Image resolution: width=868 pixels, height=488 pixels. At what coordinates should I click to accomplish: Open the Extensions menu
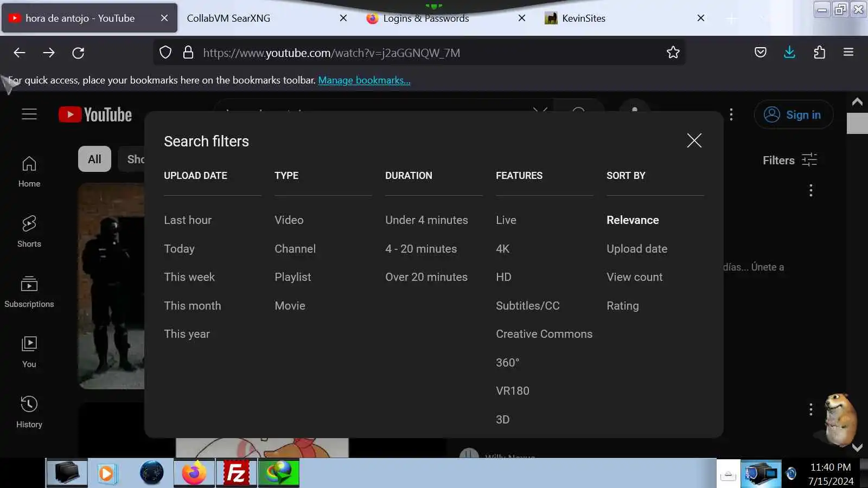(819, 53)
